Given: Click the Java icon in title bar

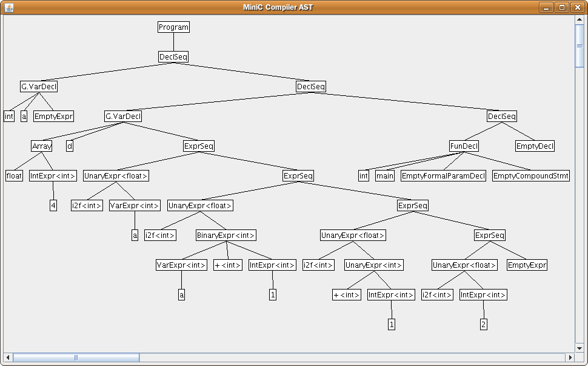Looking at the screenshot, I should (x=8, y=7).
